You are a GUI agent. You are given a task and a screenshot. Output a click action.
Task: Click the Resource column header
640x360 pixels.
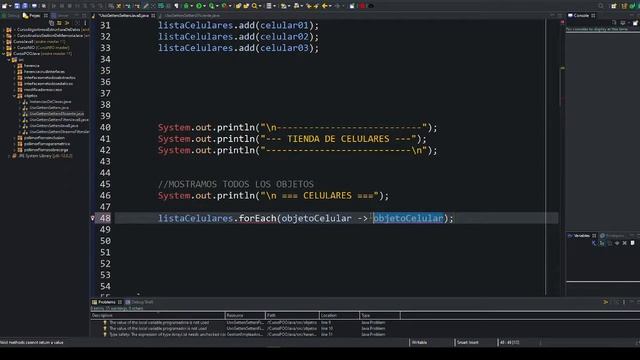coord(245,316)
